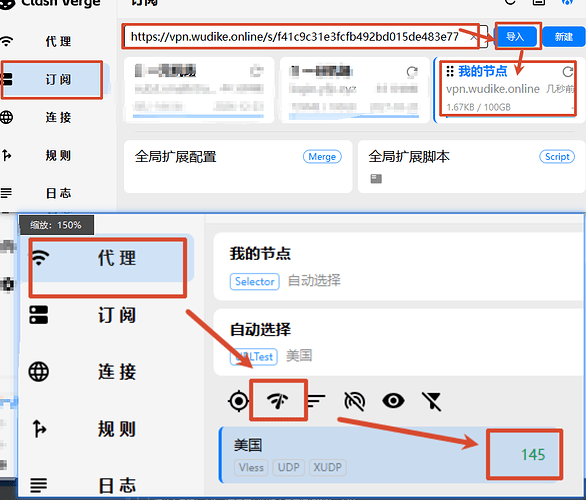Screen dimensions: 586x500
Task: Toggle delay display with the crossed-wifi icon
Action: [x=354, y=401]
